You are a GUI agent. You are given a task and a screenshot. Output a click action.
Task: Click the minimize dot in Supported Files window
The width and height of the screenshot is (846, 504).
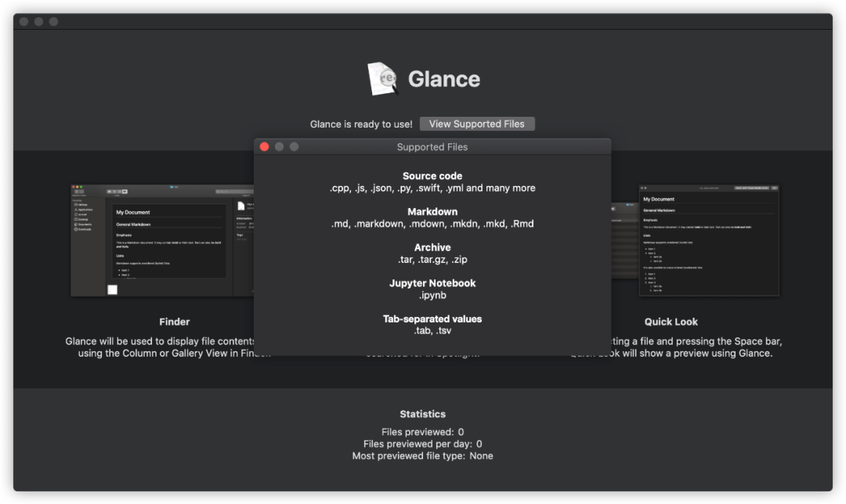(279, 146)
